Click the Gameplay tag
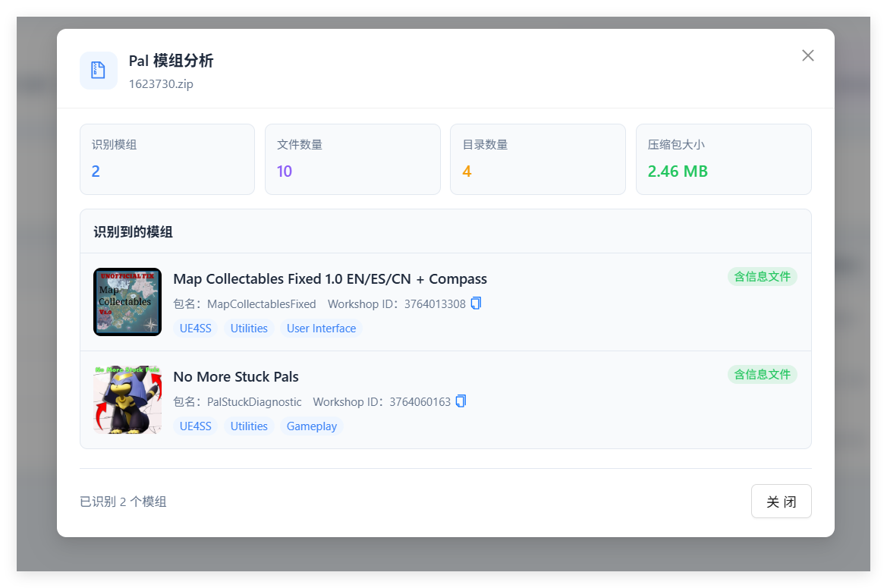Screen dimensions: 887x588 tap(312, 426)
